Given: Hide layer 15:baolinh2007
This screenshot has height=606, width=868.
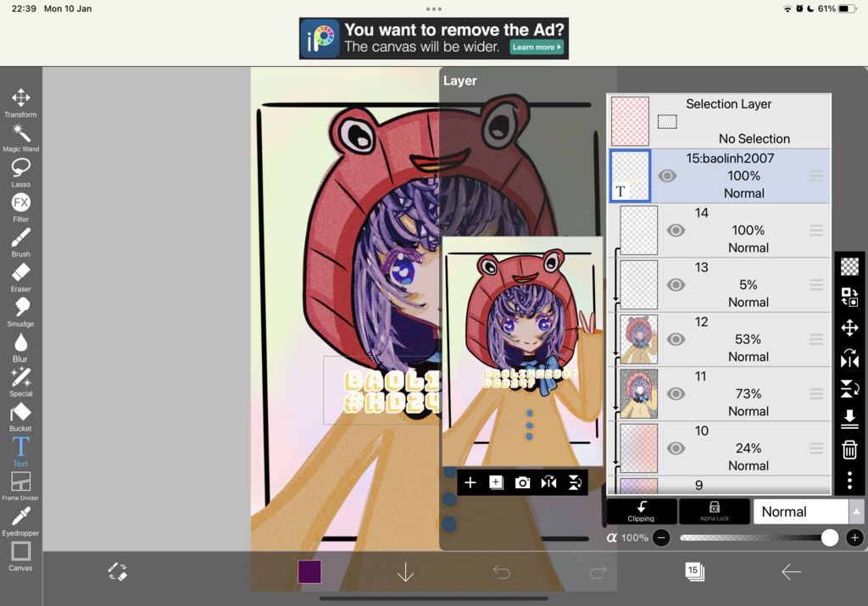Looking at the screenshot, I should 667,176.
